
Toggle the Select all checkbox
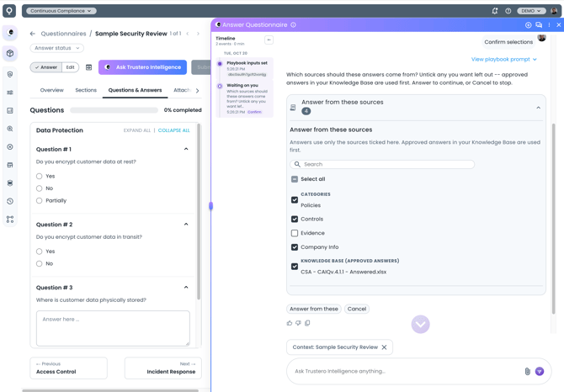coord(295,179)
